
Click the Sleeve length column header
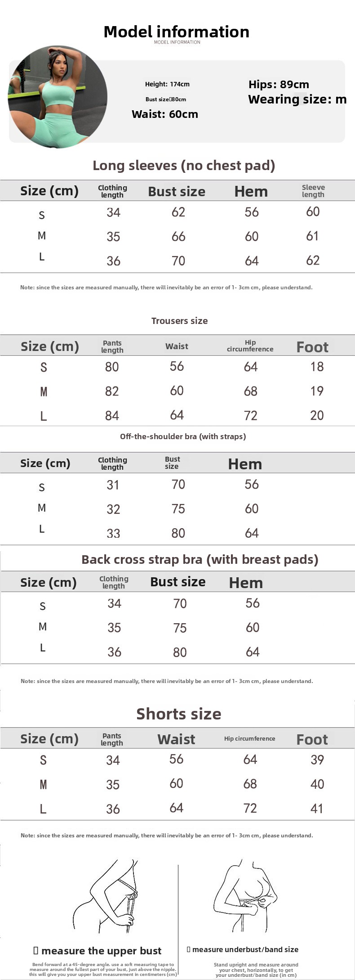click(313, 191)
